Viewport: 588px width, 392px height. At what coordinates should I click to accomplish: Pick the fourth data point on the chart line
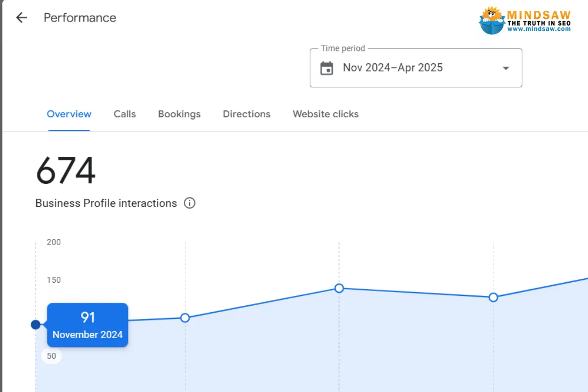tap(493, 297)
